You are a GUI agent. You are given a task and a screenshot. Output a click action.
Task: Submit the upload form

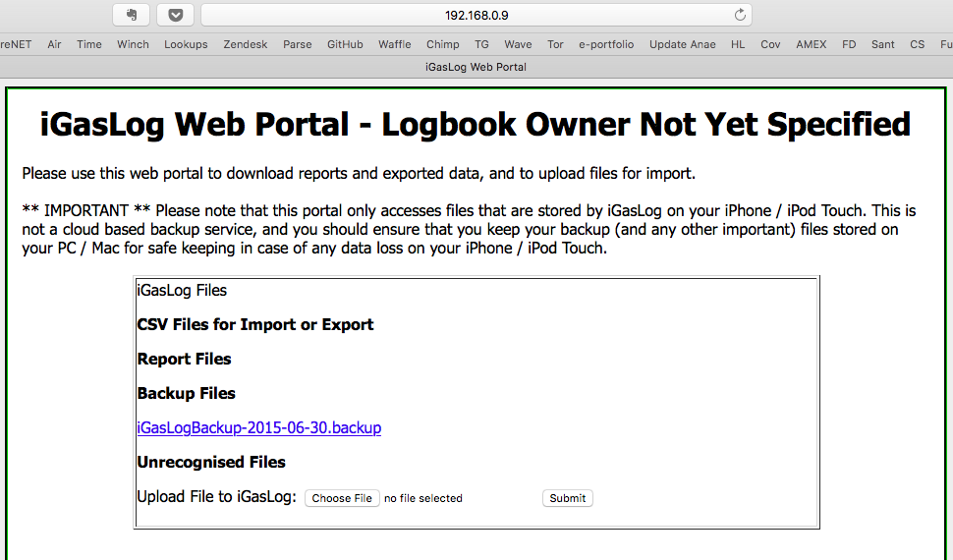coord(567,498)
